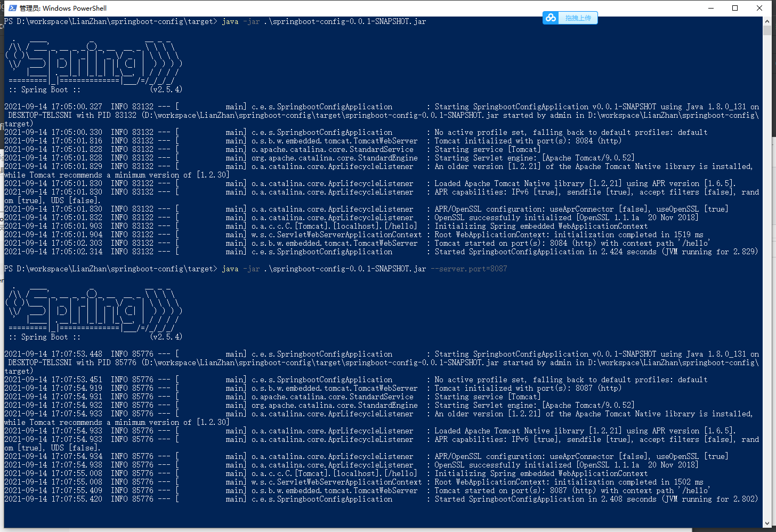Close the PowerShell window
The image size is (776, 532).
(x=759, y=8)
